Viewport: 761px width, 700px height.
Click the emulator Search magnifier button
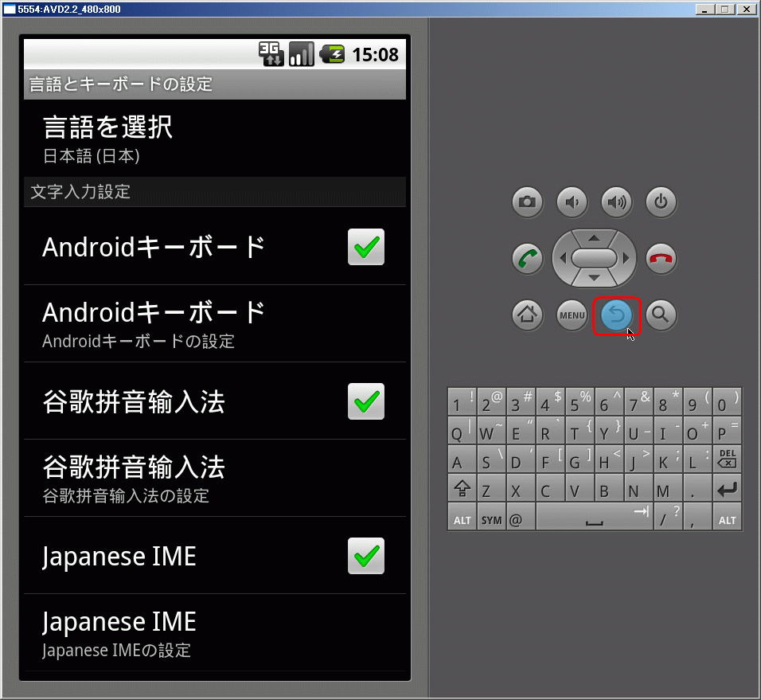[661, 315]
